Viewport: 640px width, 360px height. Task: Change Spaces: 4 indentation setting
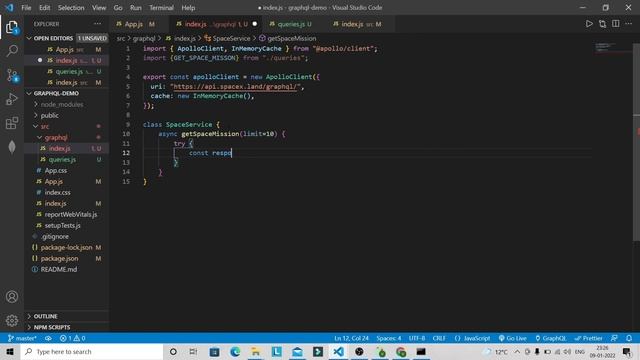tap(389, 338)
